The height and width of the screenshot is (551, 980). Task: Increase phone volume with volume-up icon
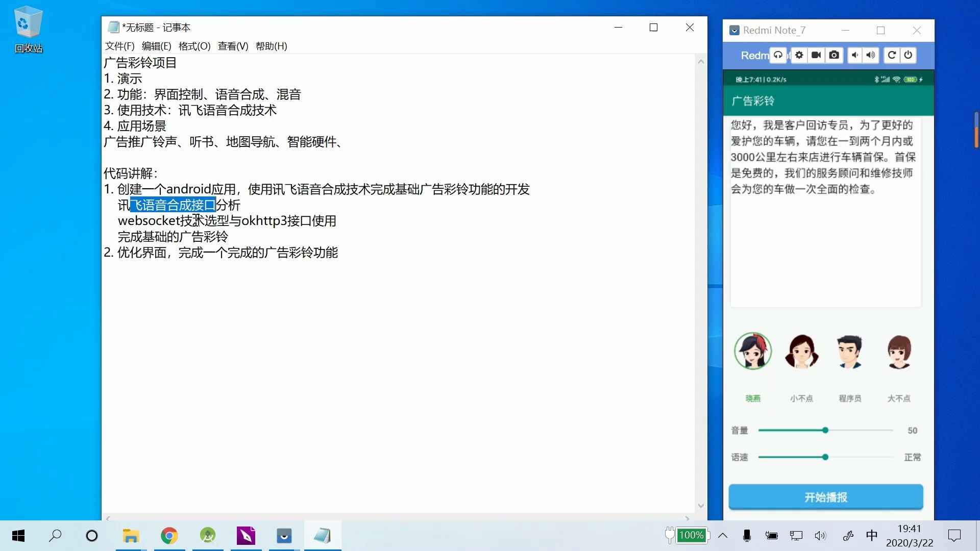(x=871, y=55)
